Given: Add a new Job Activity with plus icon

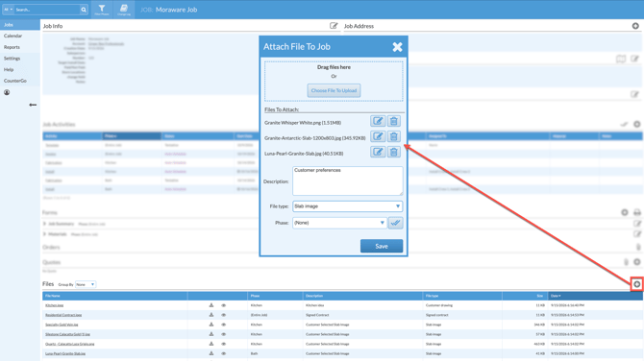Looking at the screenshot, I should tap(636, 124).
